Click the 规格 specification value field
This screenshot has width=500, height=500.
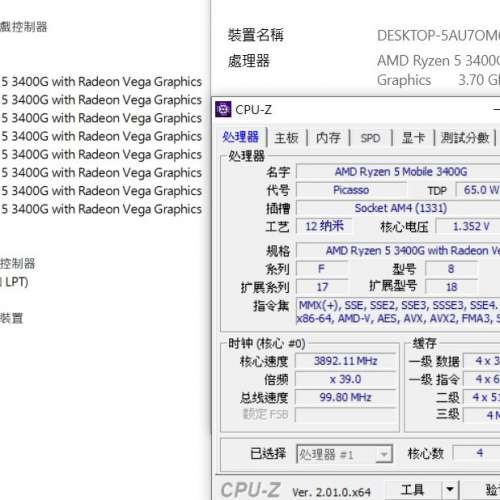tap(399, 251)
